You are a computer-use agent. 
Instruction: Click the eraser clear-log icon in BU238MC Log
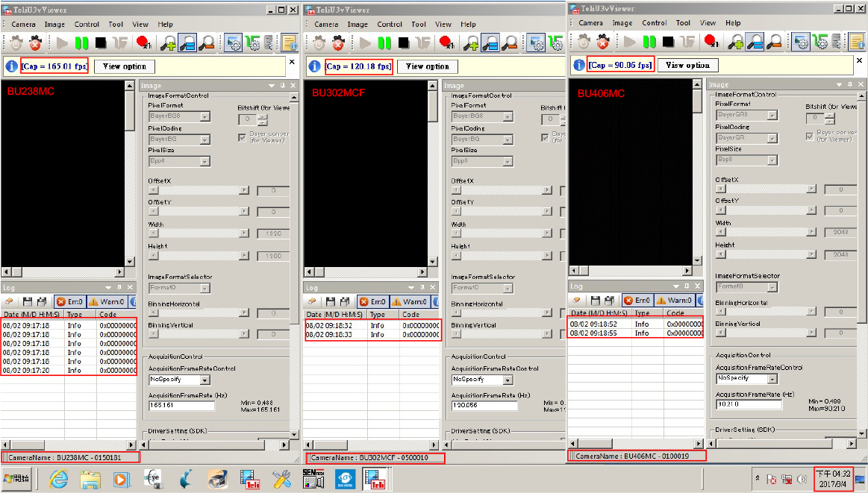(x=11, y=301)
